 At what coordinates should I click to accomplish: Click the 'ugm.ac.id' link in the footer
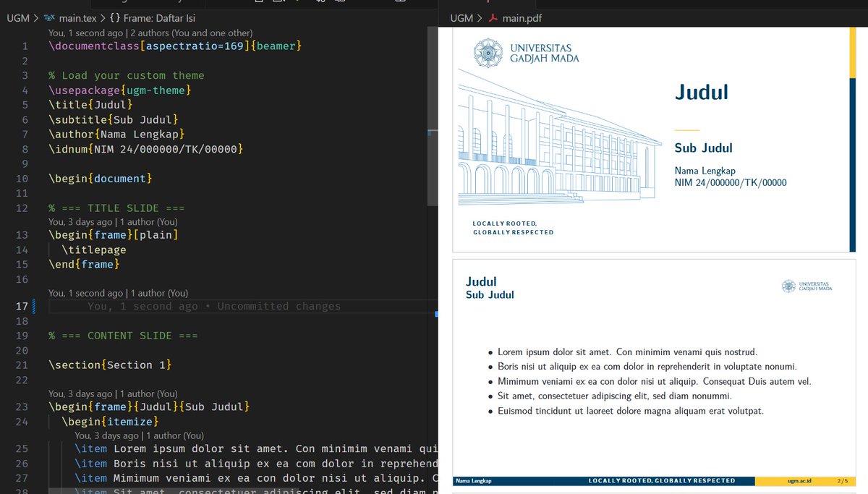799,481
